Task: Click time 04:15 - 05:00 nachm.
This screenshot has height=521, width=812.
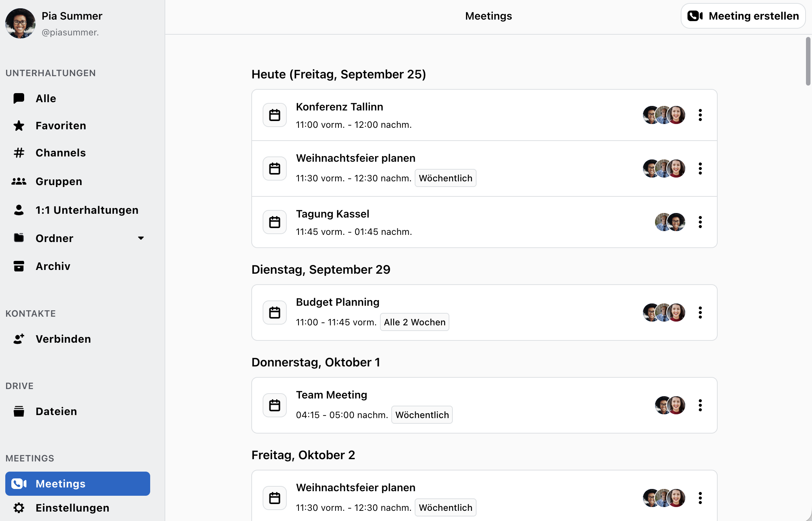Action: (342, 415)
